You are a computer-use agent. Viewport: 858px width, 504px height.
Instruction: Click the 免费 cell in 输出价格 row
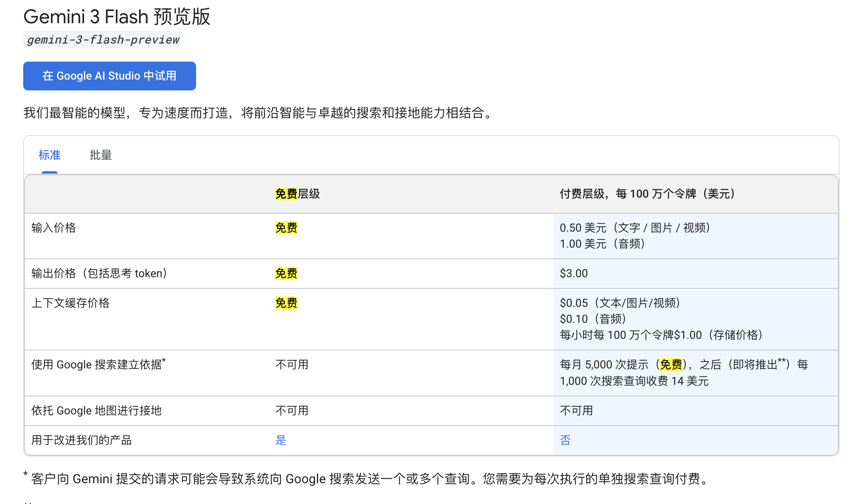(x=287, y=274)
